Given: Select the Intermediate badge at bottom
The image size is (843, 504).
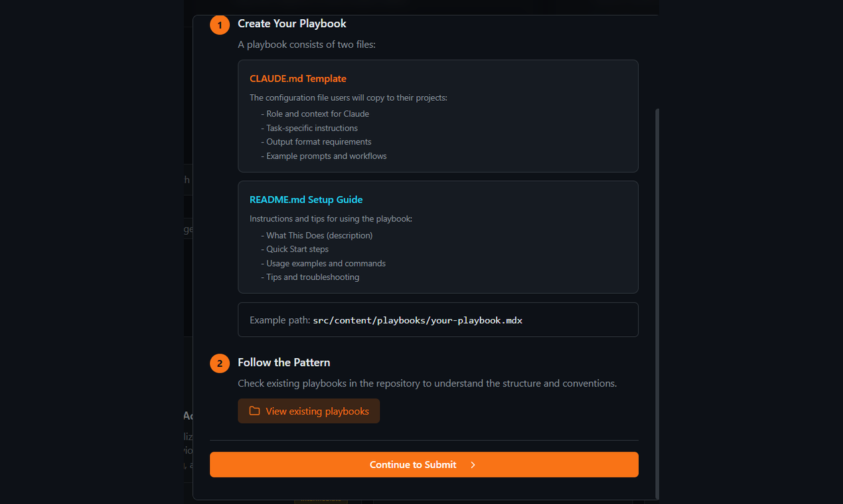Looking at the screenshot, I should point(321,502).
